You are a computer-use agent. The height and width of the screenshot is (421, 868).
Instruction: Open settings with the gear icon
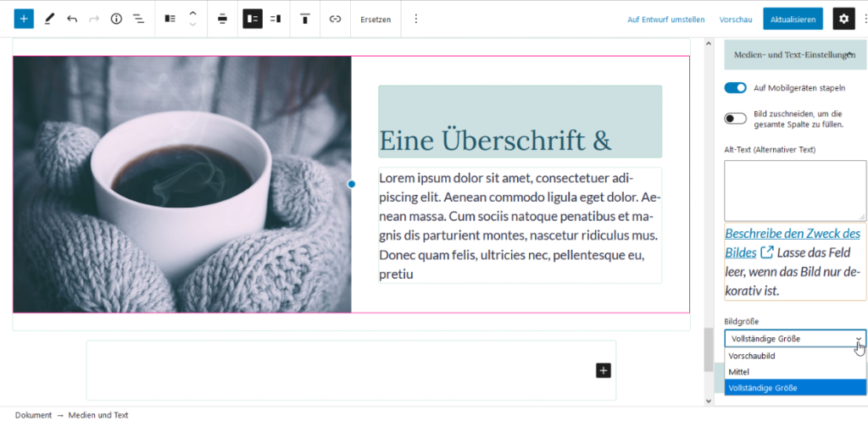[843, 19]
